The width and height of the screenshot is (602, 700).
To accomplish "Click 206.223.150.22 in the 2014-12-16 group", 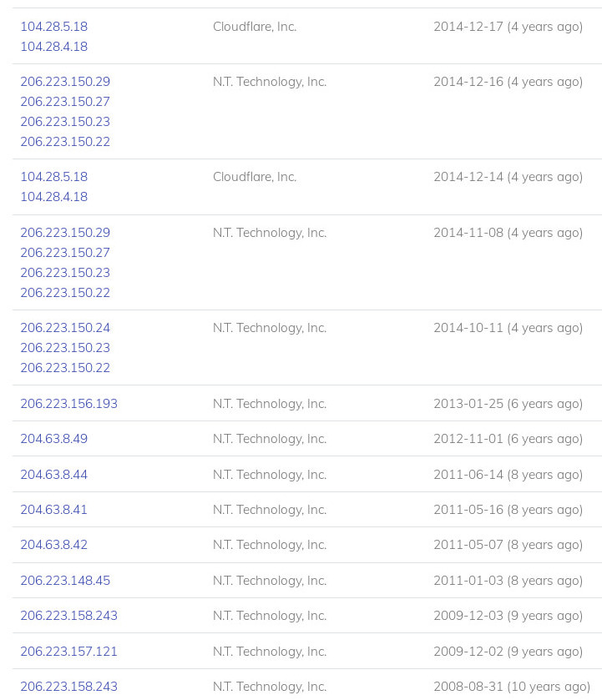I will coord(65,142).
